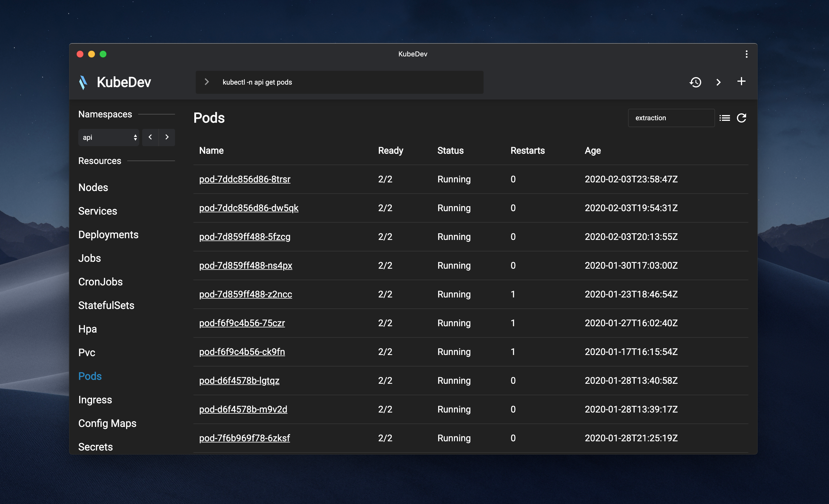The width and height of the screenshot is (829, 504).
Task: Switch to previous namespace arrow
Action: click(150, 137)
